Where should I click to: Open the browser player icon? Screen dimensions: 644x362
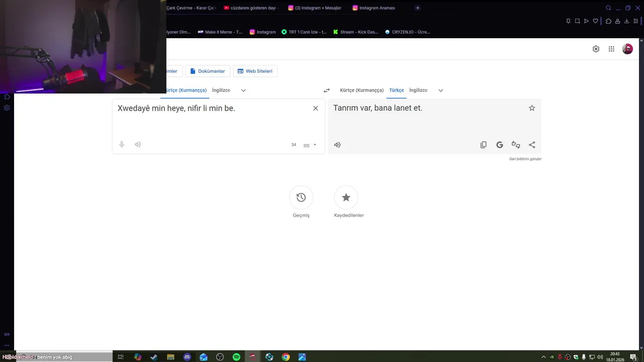(586, 21)
